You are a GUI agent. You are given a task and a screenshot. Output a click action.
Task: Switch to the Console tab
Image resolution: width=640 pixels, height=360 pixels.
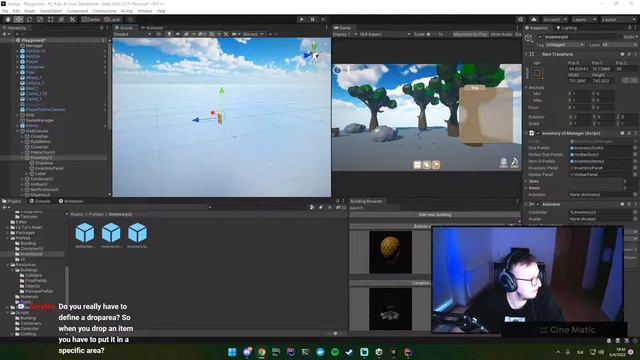[x=40, y=201]
